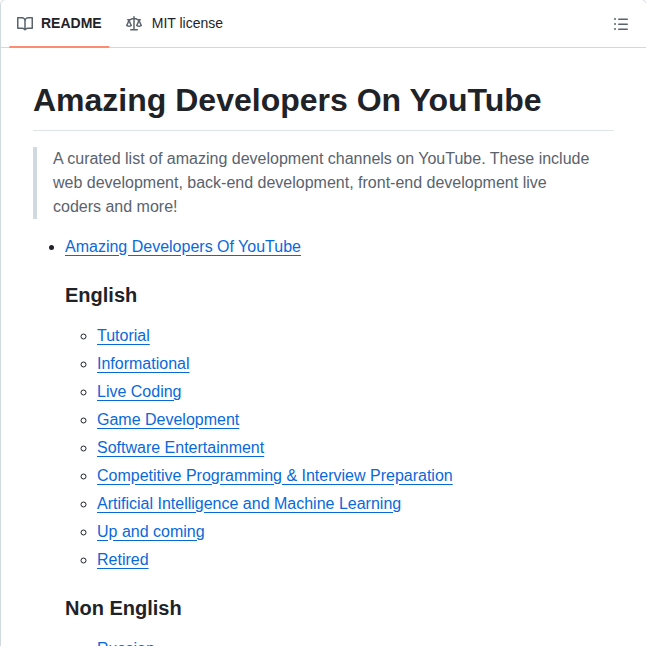Screen dimensions: 646x646
Task: Click the Amazing Developers On YouTube heading
Action: tap(287, 101)
